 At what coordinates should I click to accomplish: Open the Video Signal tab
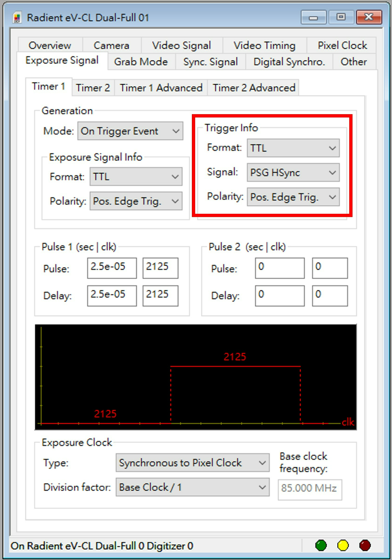[x=181, y=45]
